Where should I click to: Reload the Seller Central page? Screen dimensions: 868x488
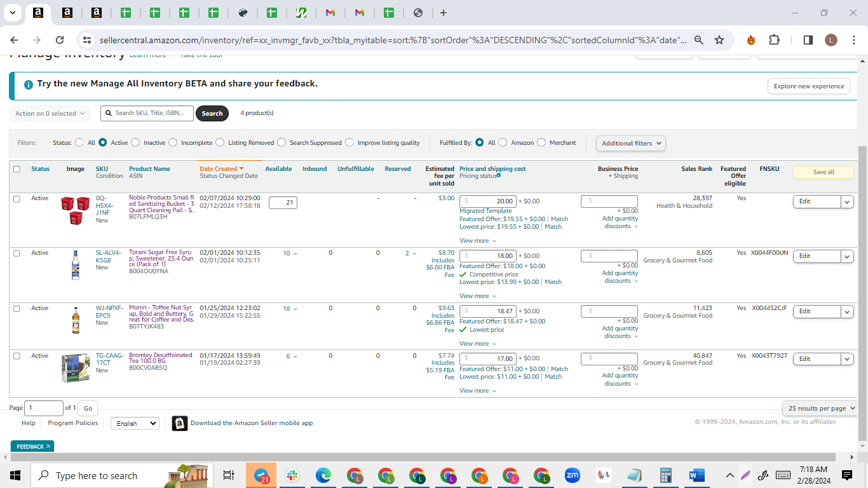60,40
